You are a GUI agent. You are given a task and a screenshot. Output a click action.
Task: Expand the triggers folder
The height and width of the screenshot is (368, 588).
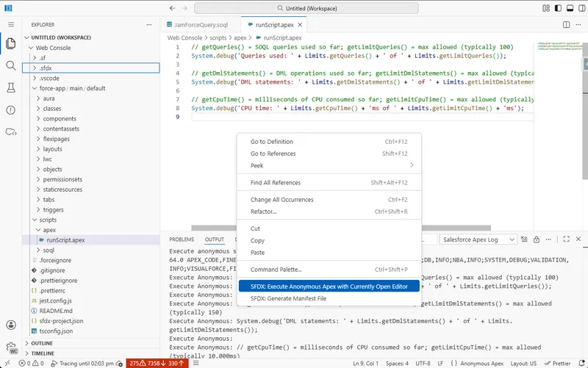pos(90,210)
